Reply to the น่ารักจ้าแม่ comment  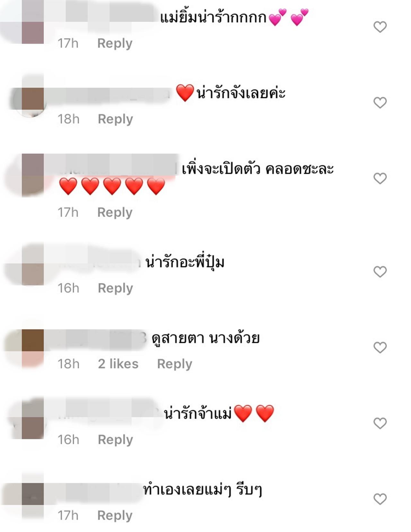point(115,440)
